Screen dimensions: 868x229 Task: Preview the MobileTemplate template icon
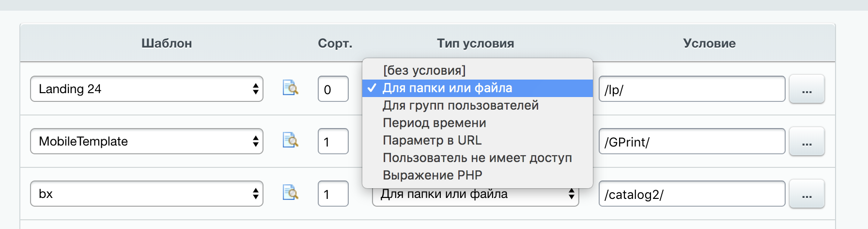290,140
